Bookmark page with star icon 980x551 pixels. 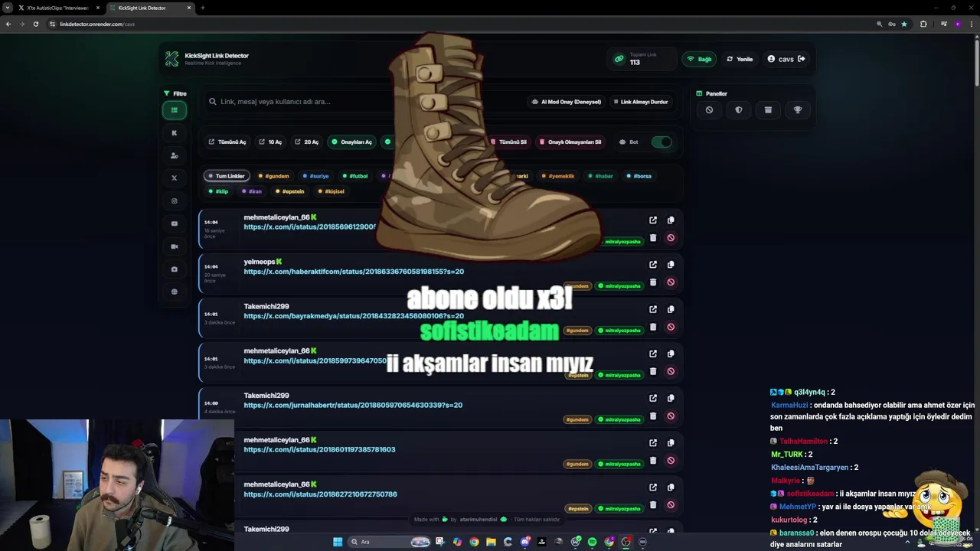(904, 24)
